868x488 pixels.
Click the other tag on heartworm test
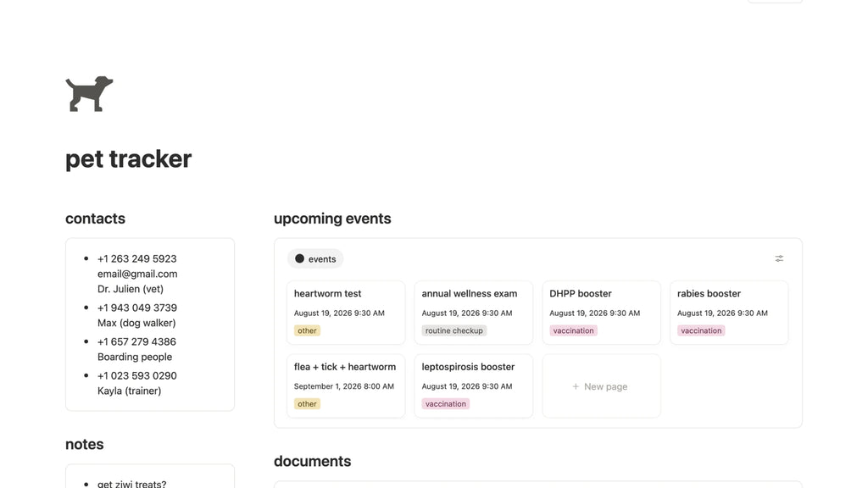307,330
